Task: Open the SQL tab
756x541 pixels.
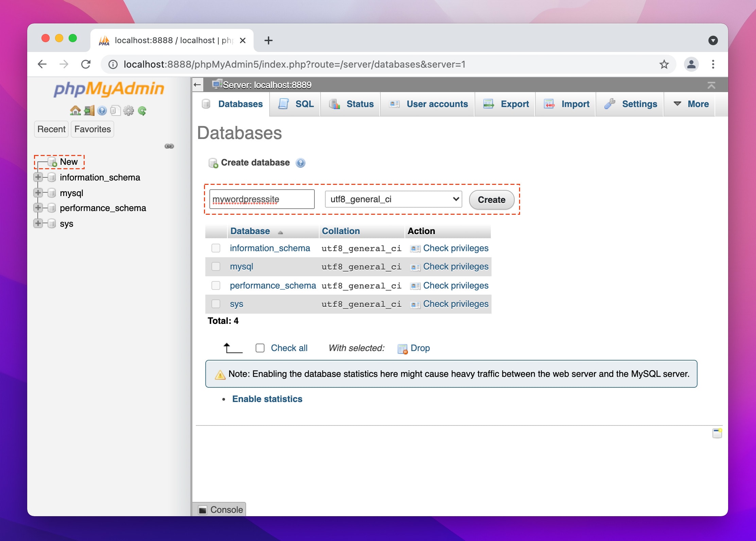Action: click(304, 104)
